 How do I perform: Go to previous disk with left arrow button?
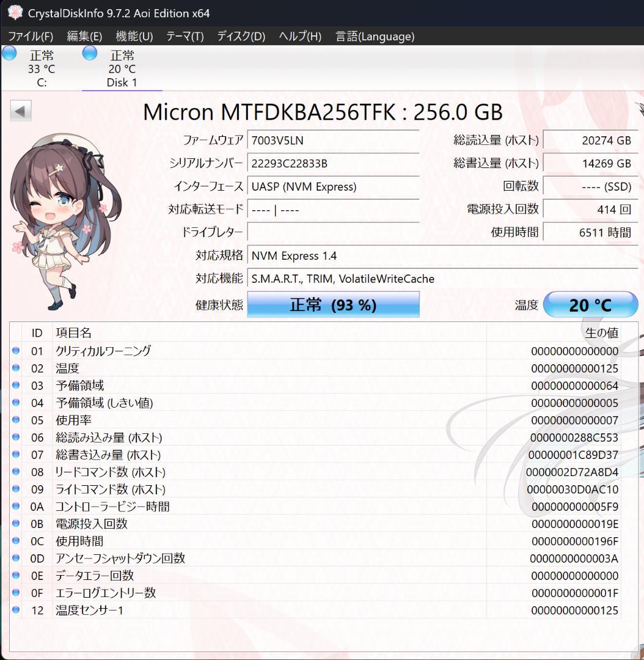(20, 111)
